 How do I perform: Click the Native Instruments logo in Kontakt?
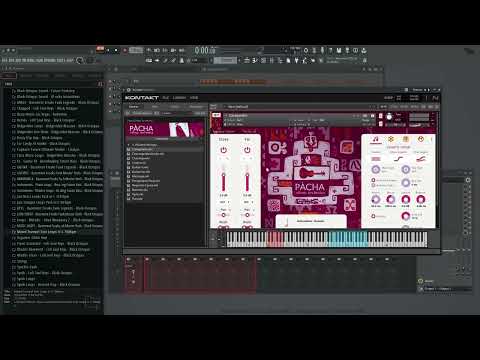tap(435, 98)
